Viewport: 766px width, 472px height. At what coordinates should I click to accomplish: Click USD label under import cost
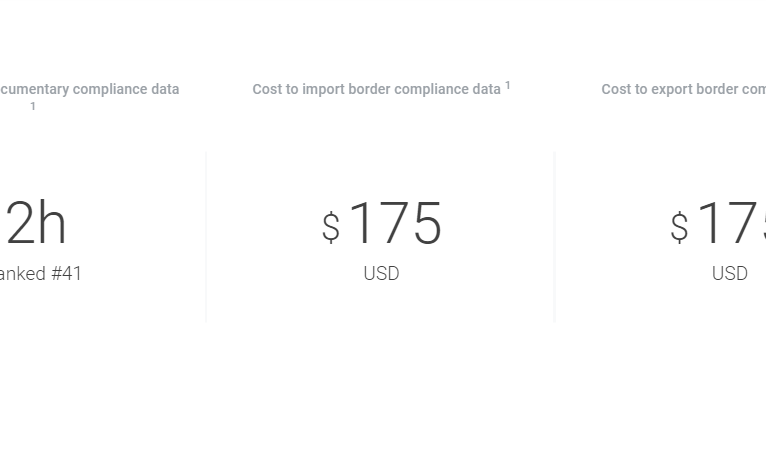(x=381, y=274)
